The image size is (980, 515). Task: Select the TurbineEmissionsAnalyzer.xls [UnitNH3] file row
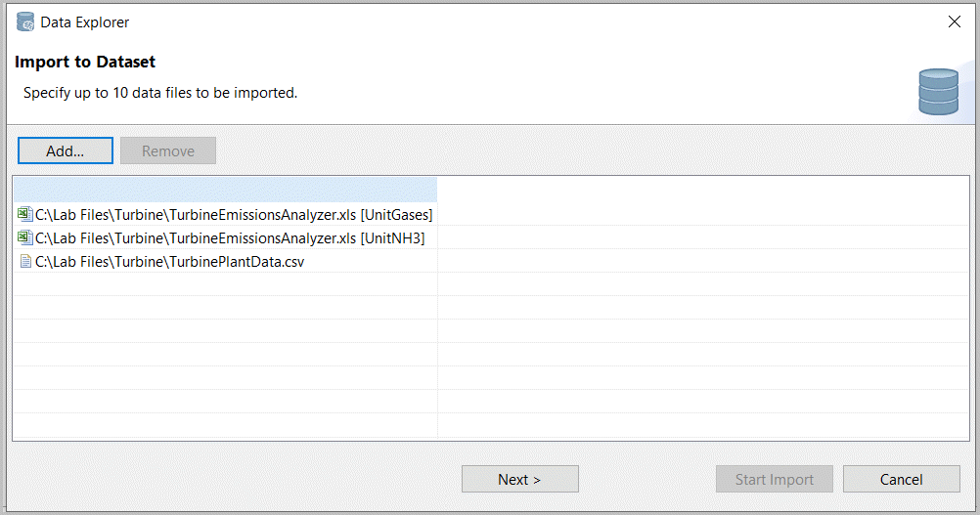[x=230, y=237]
